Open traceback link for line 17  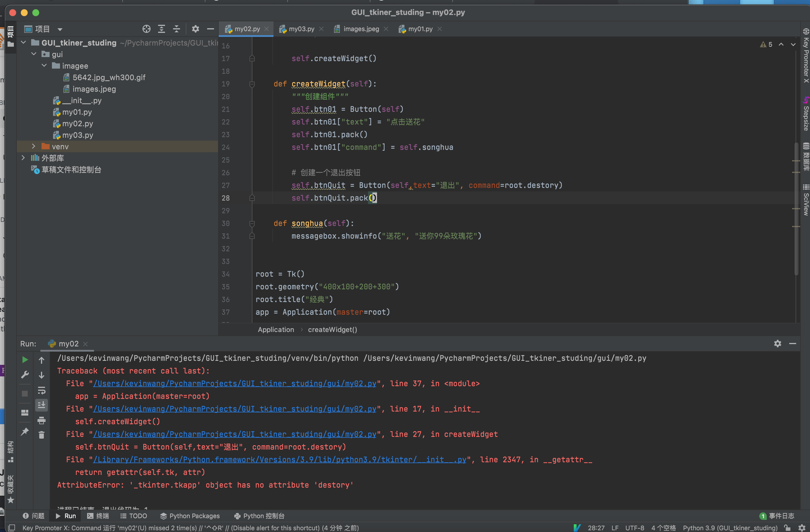[235, 409]
